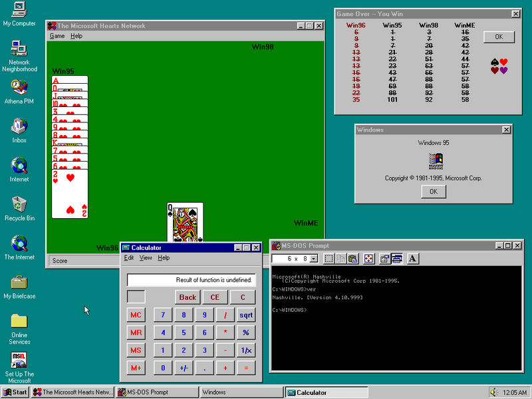Click the M+ memory add button
Screen dimensions: 532x399
(x=136, y=368)
